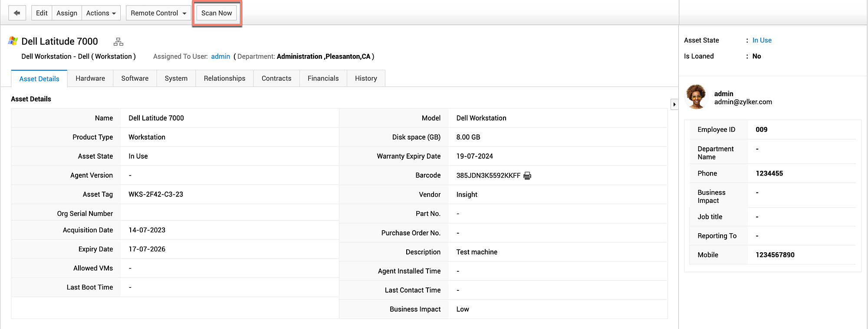This screenshot has height=329, width=868.
Task: Open the Software tab
Action: click(x=135, y=78)
